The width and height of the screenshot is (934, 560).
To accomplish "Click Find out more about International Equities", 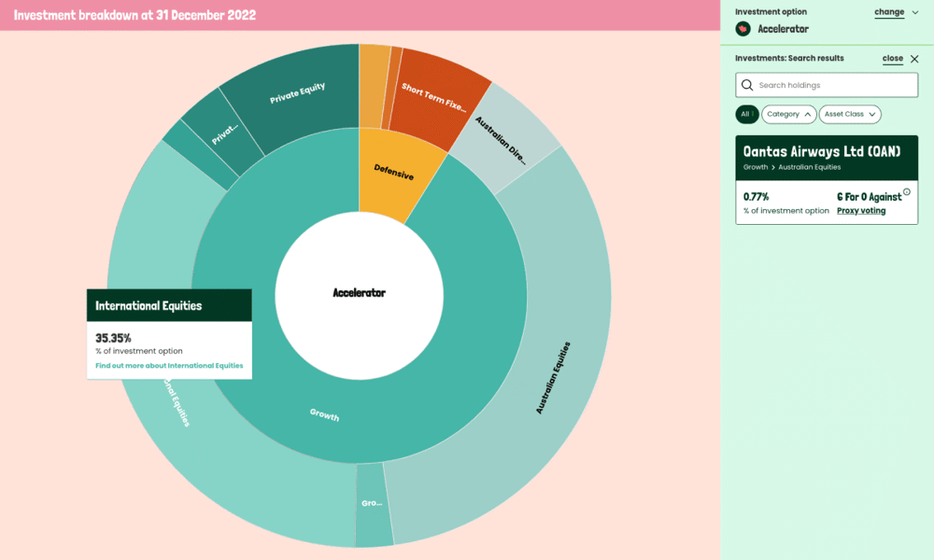I will pyautogui.click(x=169, y=366).
